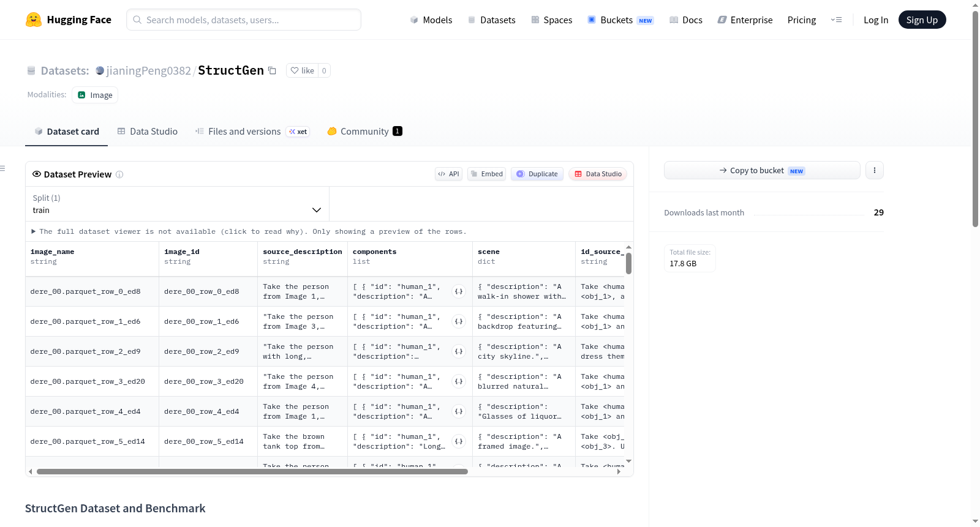Go to Pricing
Viewport: 980px width, 527px height.
[802, 20]
